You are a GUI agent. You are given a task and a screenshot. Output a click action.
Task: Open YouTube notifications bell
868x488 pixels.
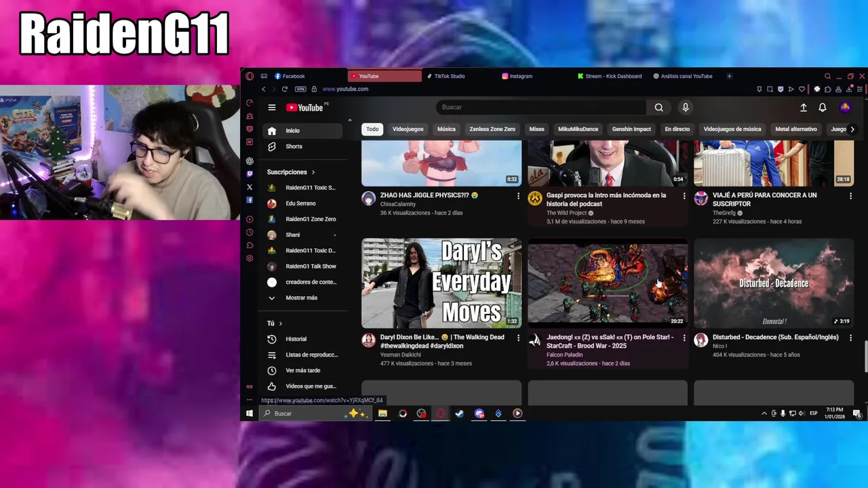click(823, 107)
